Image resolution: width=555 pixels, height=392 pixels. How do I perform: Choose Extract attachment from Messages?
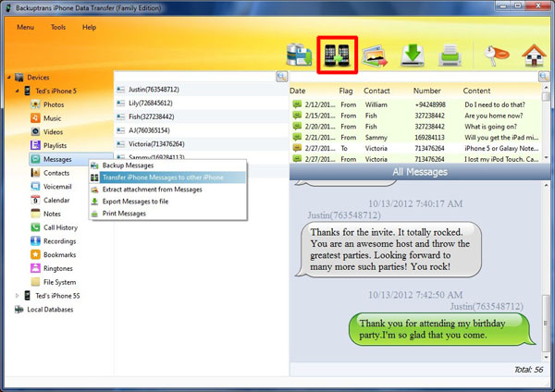(x=167, y=190)
